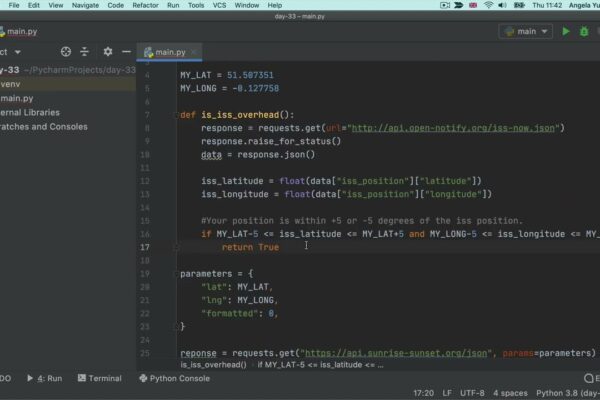Click the MY_LAT value 51.507351
Screen dimensions: 600x400
(x=250, y=75)
